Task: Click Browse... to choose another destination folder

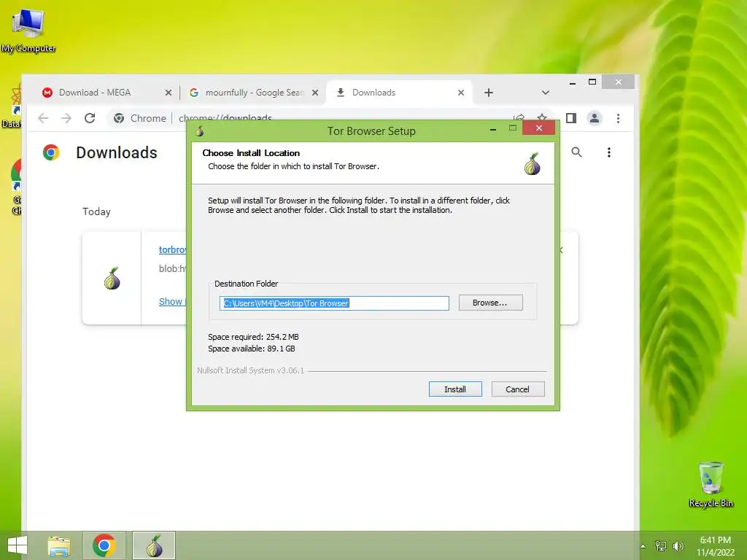Action: point(490,303)
